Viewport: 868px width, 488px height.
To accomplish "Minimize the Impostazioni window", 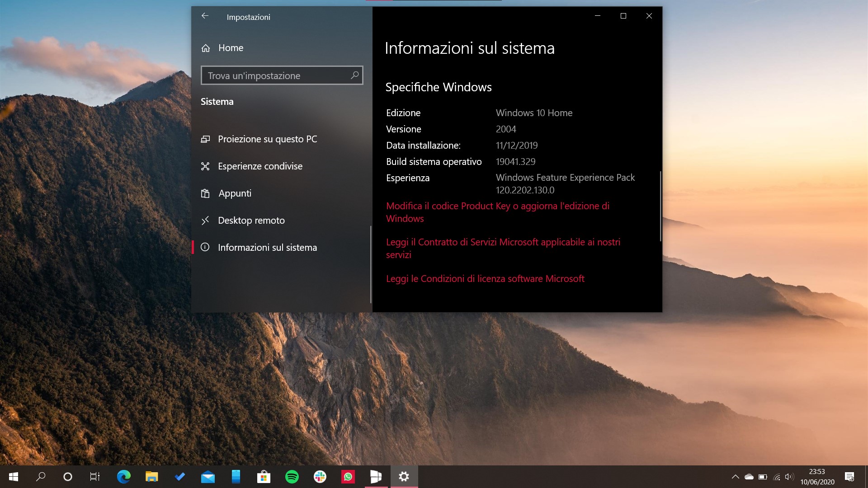I will point(598,16).
